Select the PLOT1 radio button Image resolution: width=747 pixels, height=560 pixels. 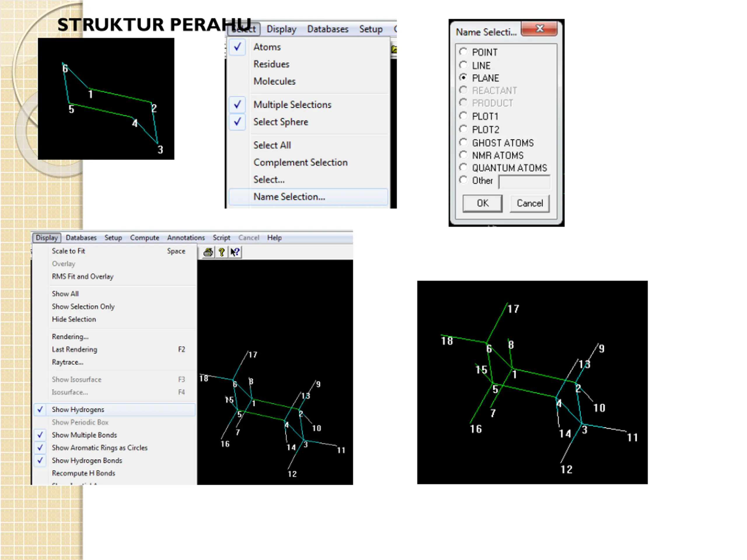(463, 116)
